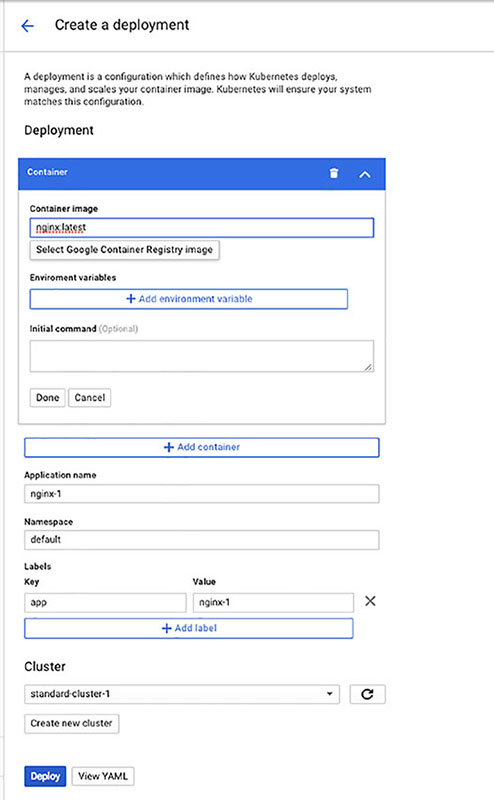
Task: Focus the Initial command text area
Action: pos(202,356)
